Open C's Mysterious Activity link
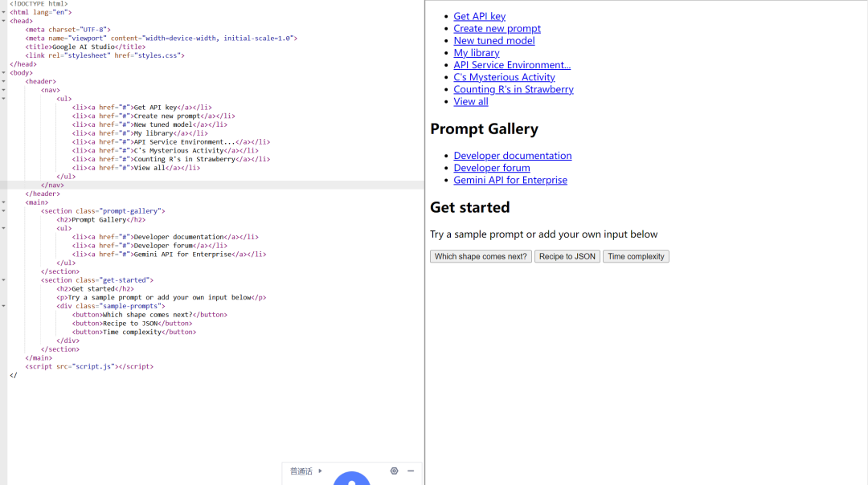Image resolution: width=868 pixels, height=485 pixels. (x=504, y=77)
